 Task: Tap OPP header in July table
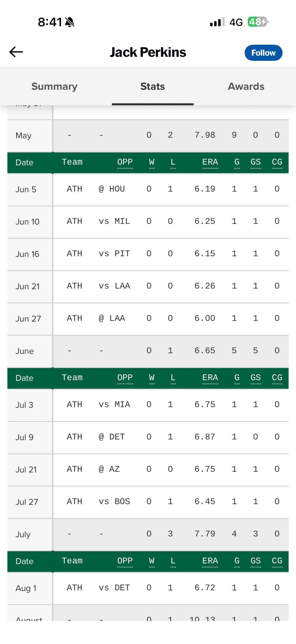pos(125,378)
